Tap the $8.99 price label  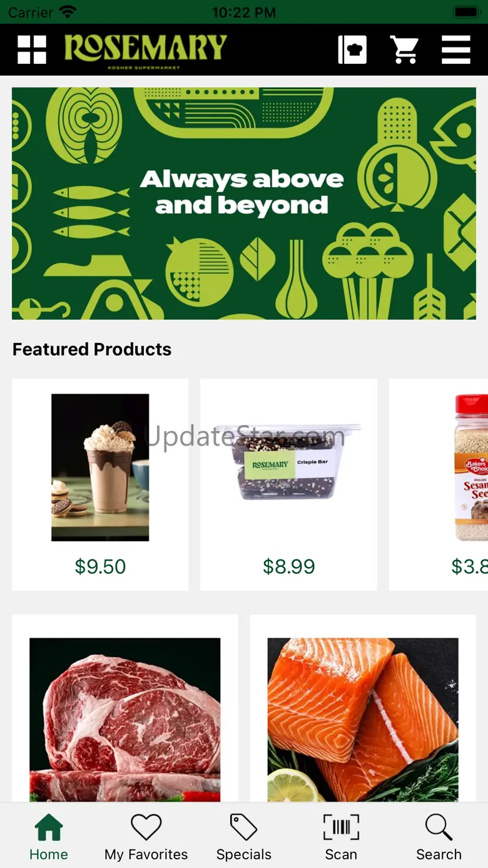[x=288, y=567]
